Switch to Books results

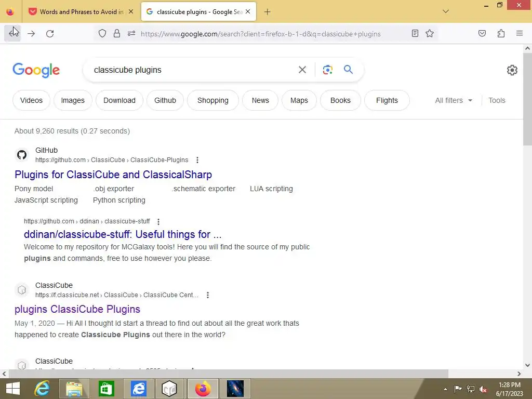click(340, 100)
